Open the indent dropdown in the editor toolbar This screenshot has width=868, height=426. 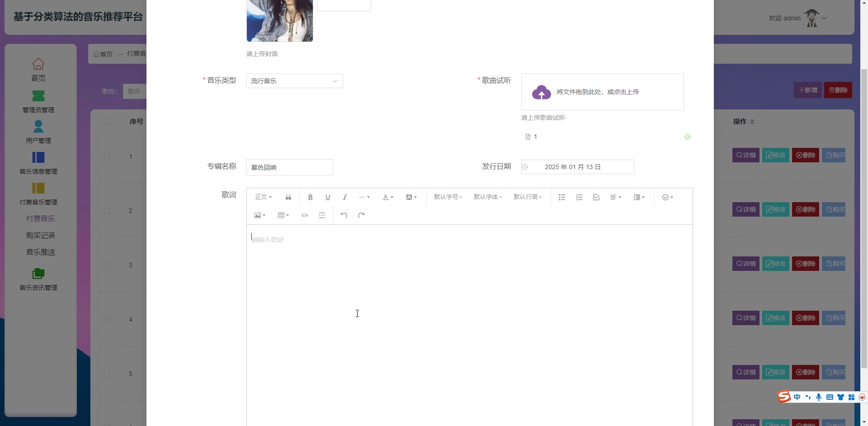point(639,197)
